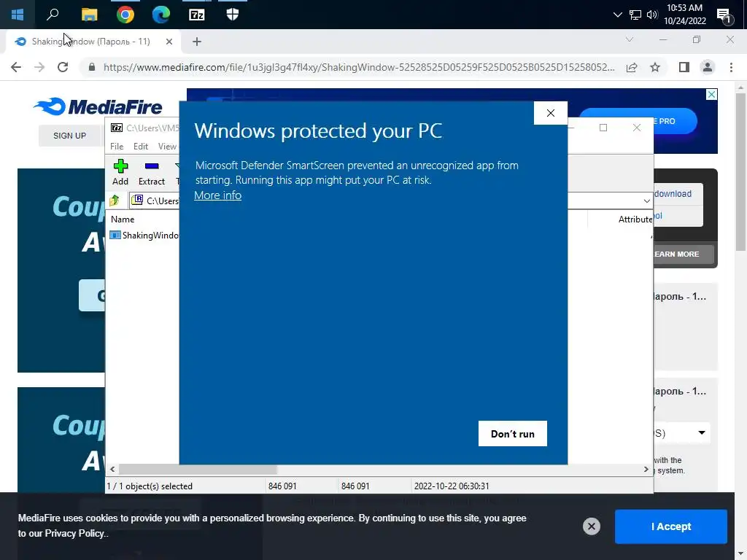Close the 7-Zip window
The width and height of the screenshot is (747, 560).
636,128
